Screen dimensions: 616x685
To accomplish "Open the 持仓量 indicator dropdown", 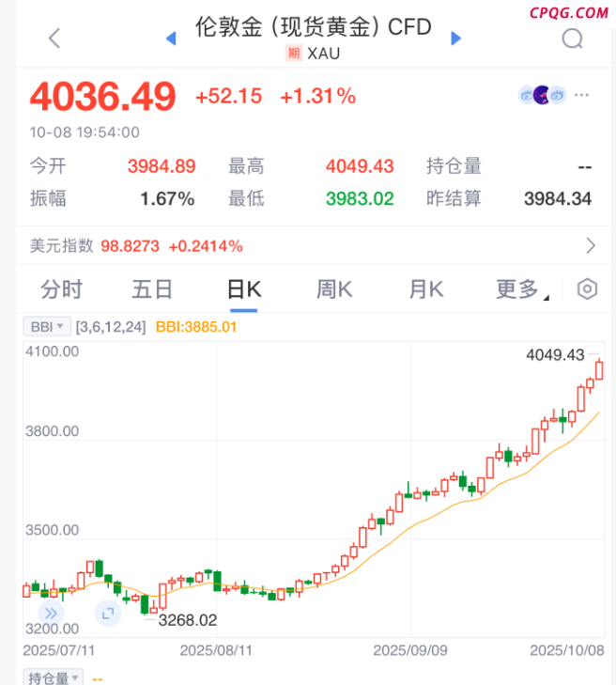I will (x=53, y=677).
